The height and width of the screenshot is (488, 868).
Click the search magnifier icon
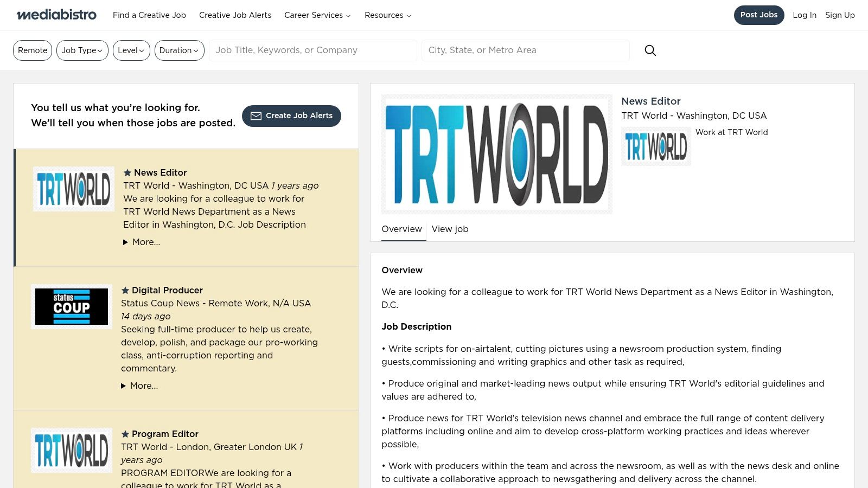[x=650, y=50]
